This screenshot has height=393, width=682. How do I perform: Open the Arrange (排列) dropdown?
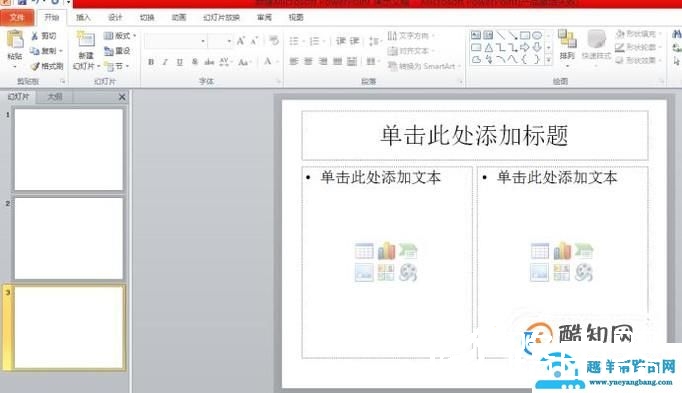tap(567, 50)
